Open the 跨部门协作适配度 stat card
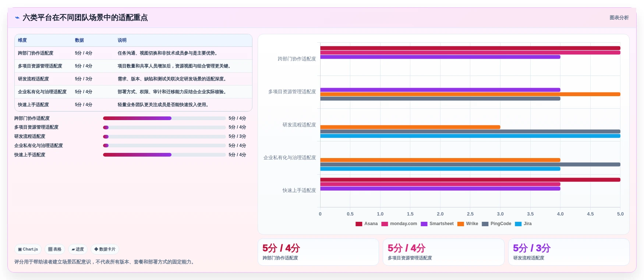Image resolution: width=644 pixels, height=280 pixels. click(318, 252)
